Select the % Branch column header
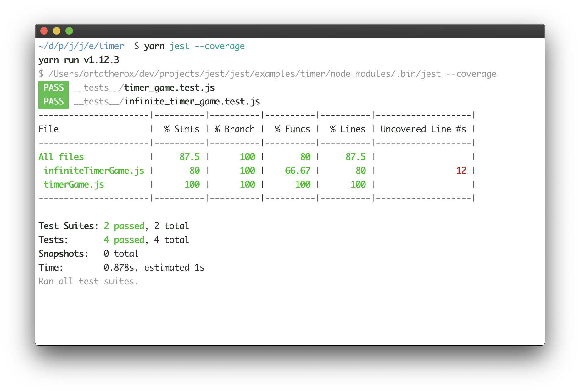 pyautogui.click(x=235, y=129)
